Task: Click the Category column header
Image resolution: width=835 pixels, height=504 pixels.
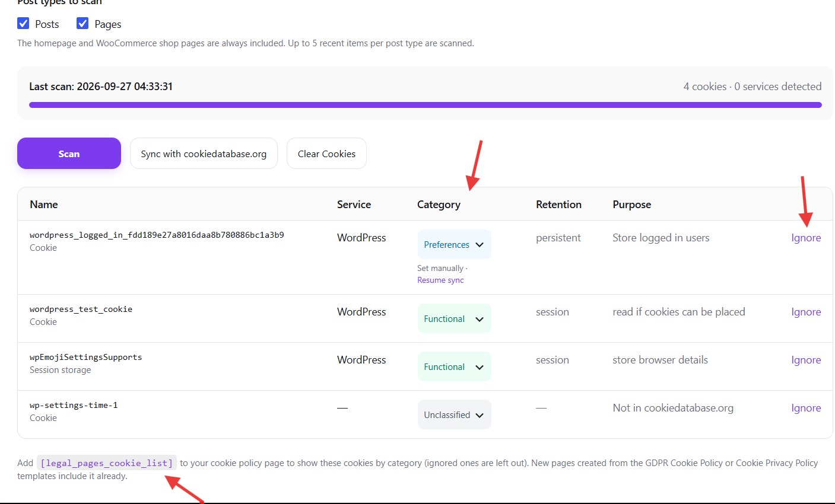Action: click(439, 205)
